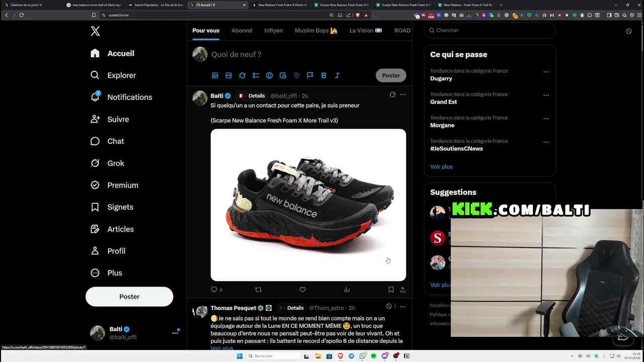Like Balti's shoe post
Viewport: 644px width, 362px height.
302,290
